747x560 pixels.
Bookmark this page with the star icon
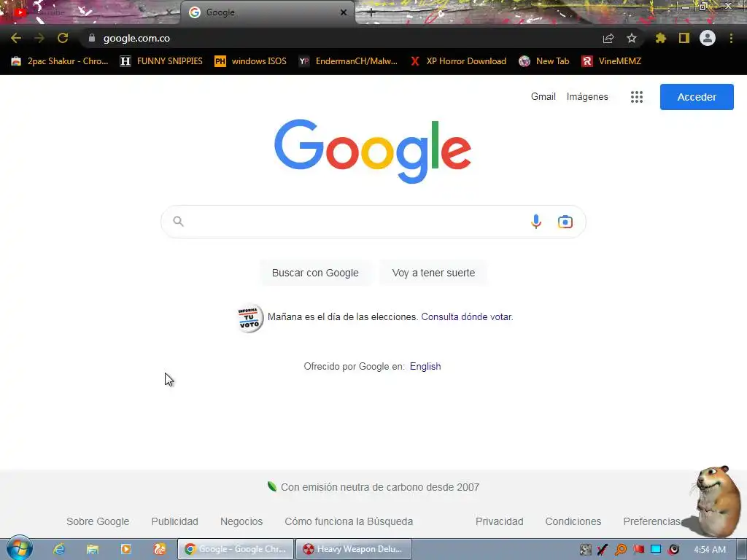(632, 38)
